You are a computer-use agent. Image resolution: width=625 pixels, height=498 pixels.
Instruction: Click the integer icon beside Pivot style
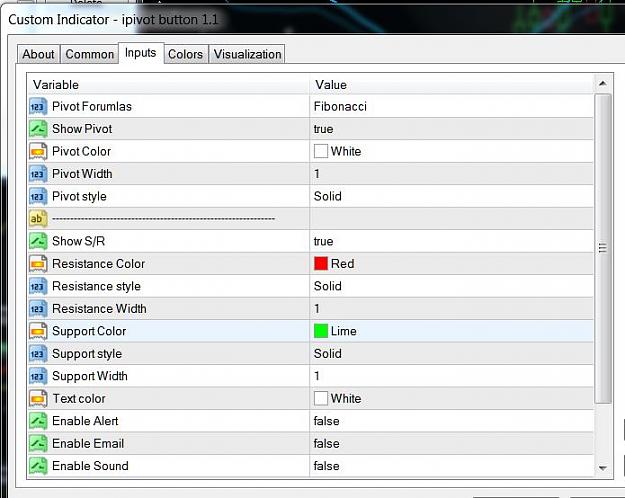point(38,196)
